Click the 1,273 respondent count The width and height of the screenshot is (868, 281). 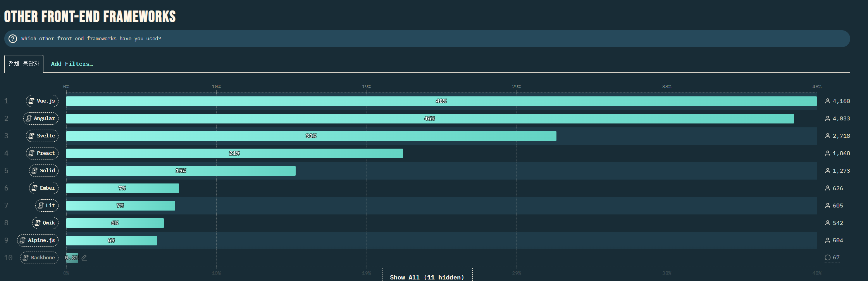click(841, 171)
